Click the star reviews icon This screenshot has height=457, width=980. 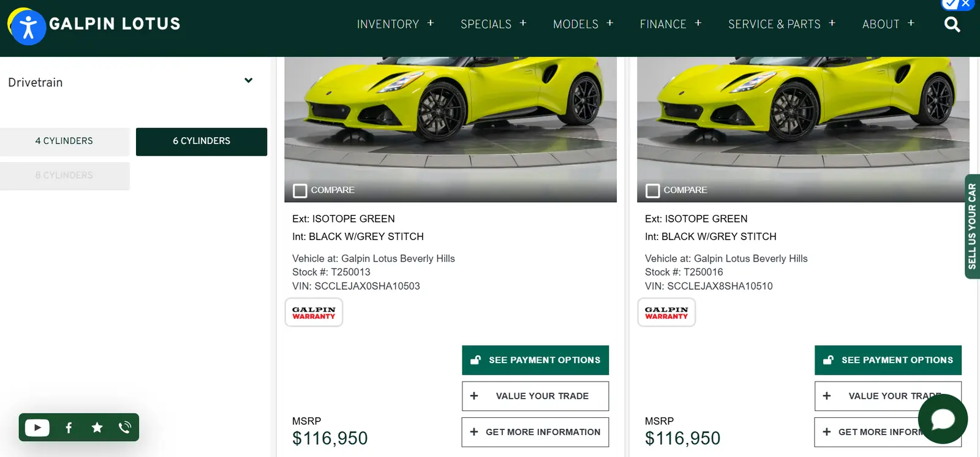pos(97,428)
